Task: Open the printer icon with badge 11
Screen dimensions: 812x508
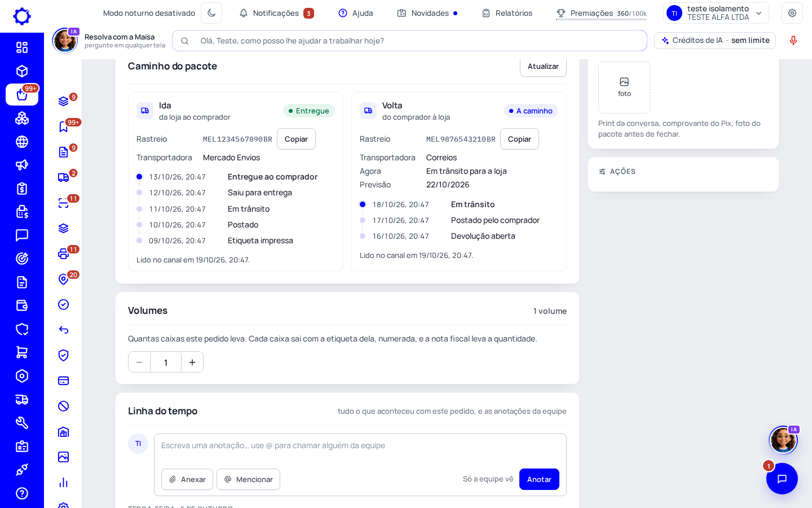Action: point(64,254)
